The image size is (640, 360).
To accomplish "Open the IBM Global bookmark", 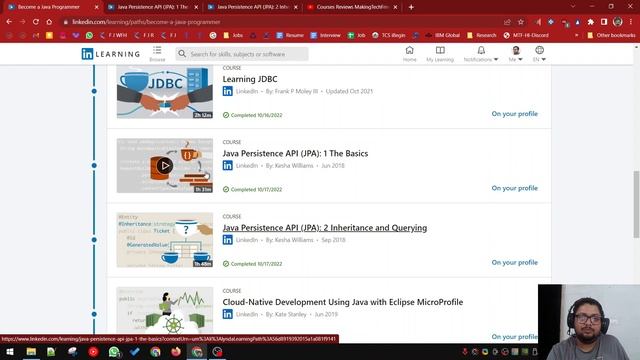I will tap(442, 36).
